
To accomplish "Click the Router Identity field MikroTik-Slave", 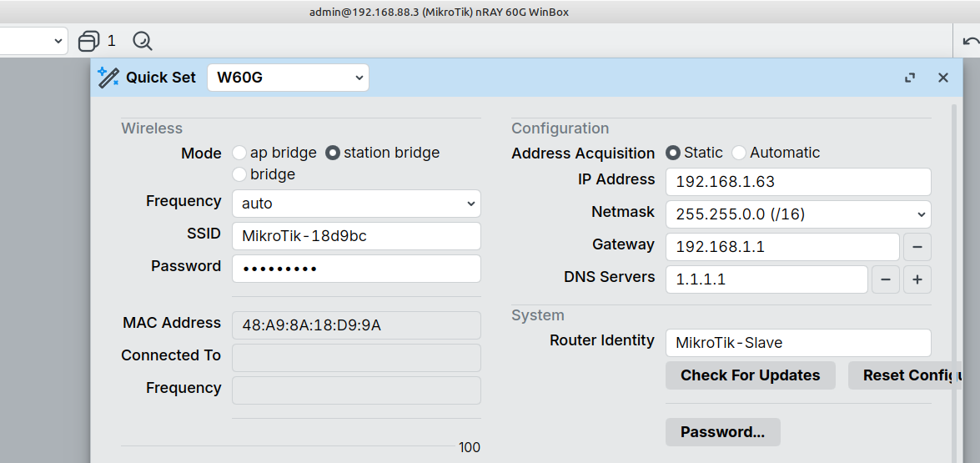I will (798, 343).
